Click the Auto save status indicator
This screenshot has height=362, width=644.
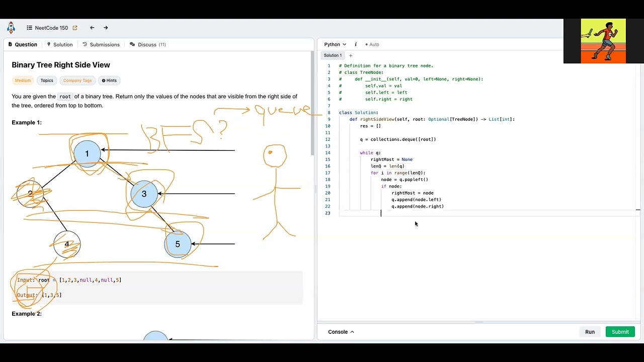click(x=372, y=45)
